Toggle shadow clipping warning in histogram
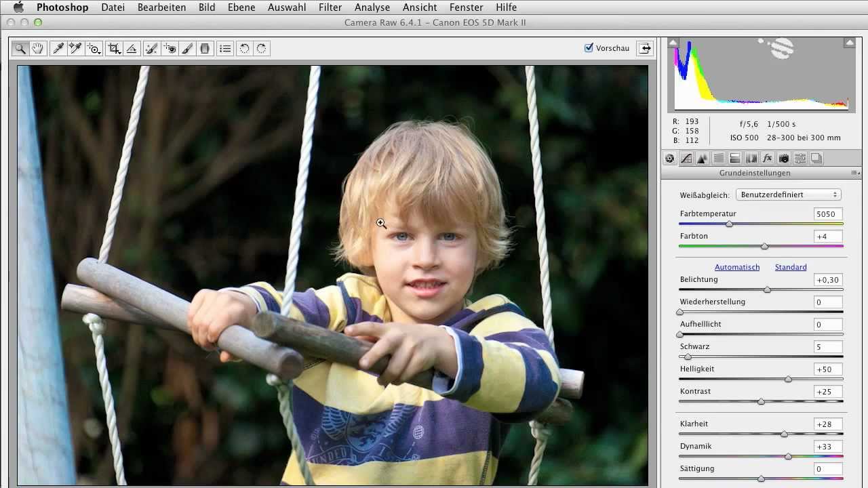Viewport: 868px width, 488px height. tap(673, 43)
